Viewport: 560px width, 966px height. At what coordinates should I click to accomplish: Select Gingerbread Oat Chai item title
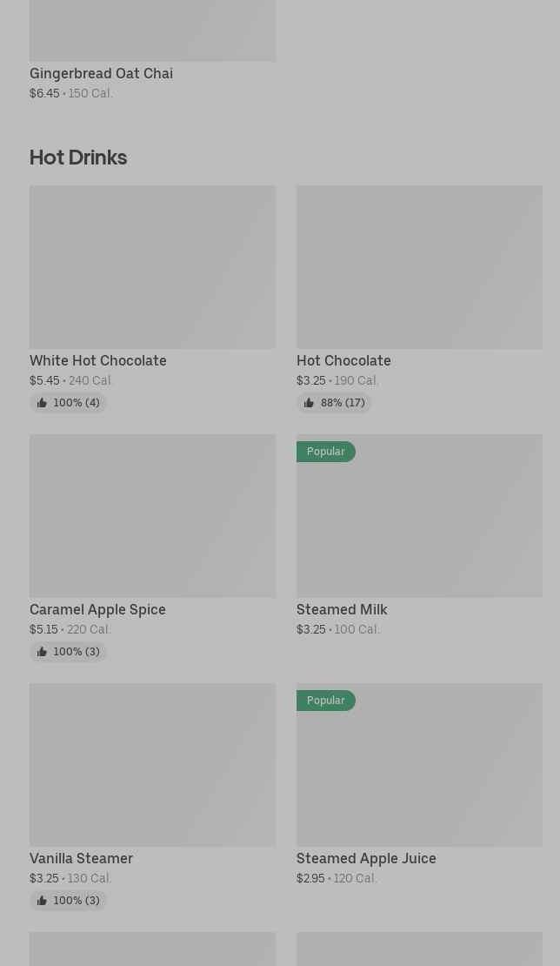click(x=101, y=73)
